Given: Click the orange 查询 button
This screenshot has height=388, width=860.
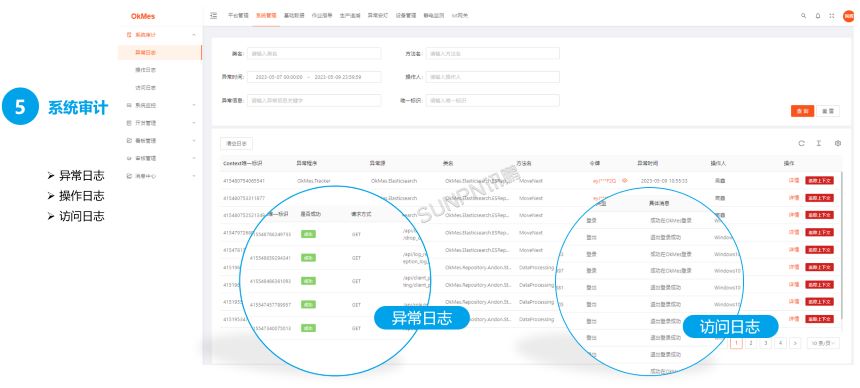Looking at the screenshot, I should coord(802,111).
